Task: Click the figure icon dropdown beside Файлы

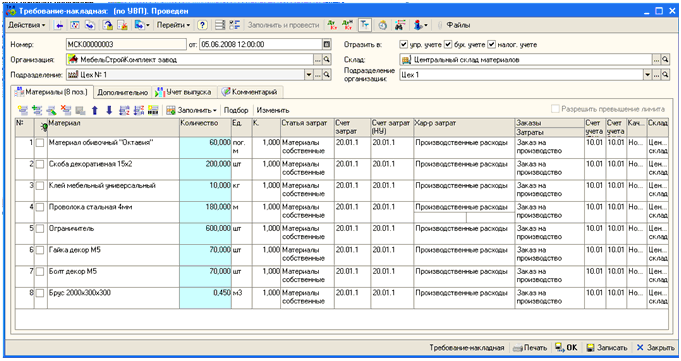Action: (x=420, y=25)
